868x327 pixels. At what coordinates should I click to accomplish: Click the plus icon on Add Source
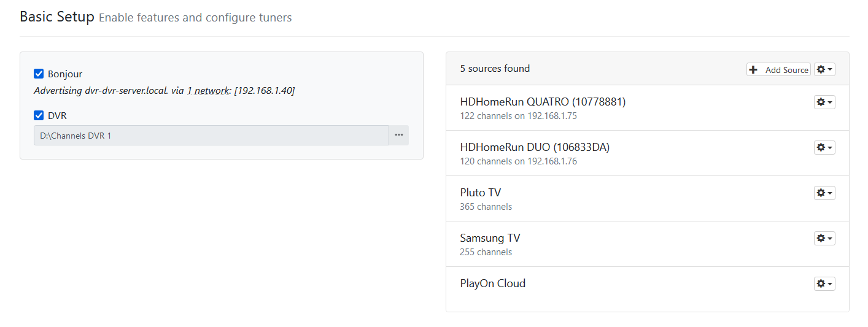tap(754, 70)
